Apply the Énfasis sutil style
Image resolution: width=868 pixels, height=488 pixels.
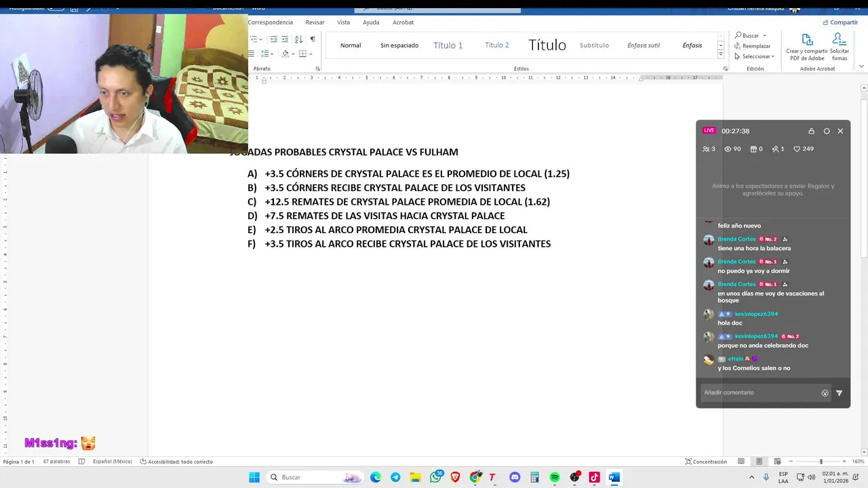click(x=644, y=45)
